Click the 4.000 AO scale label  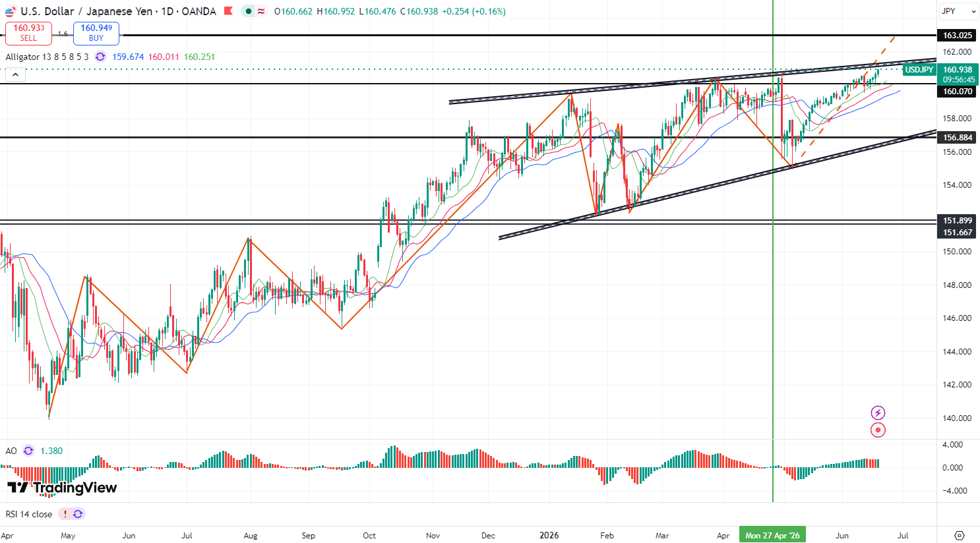coord(952,445)
